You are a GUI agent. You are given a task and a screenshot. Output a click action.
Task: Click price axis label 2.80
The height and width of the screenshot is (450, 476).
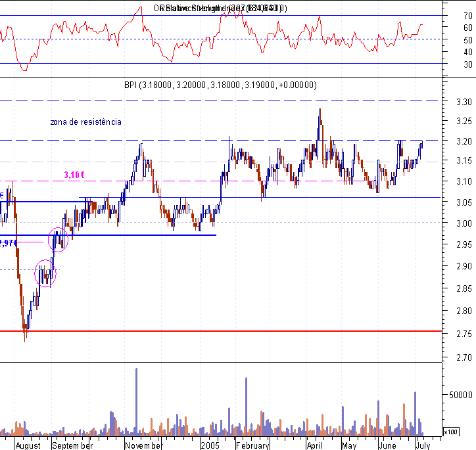click(464, 311)
